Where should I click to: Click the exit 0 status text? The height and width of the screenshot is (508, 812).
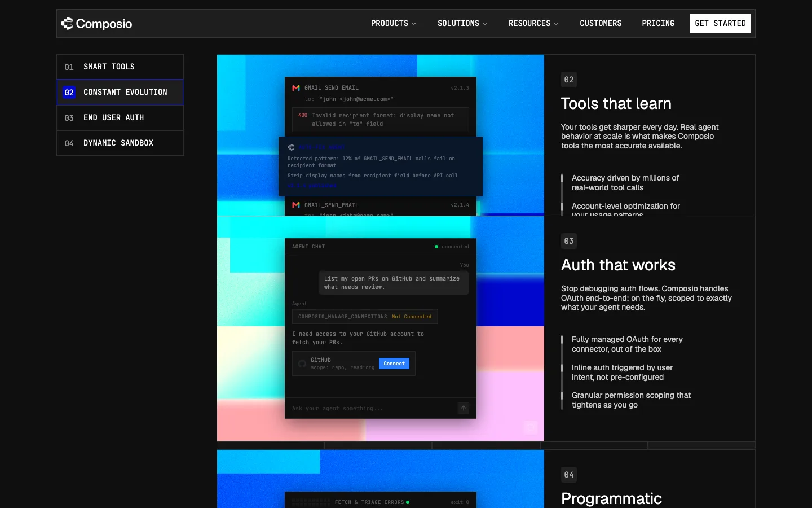coord(460,502)
